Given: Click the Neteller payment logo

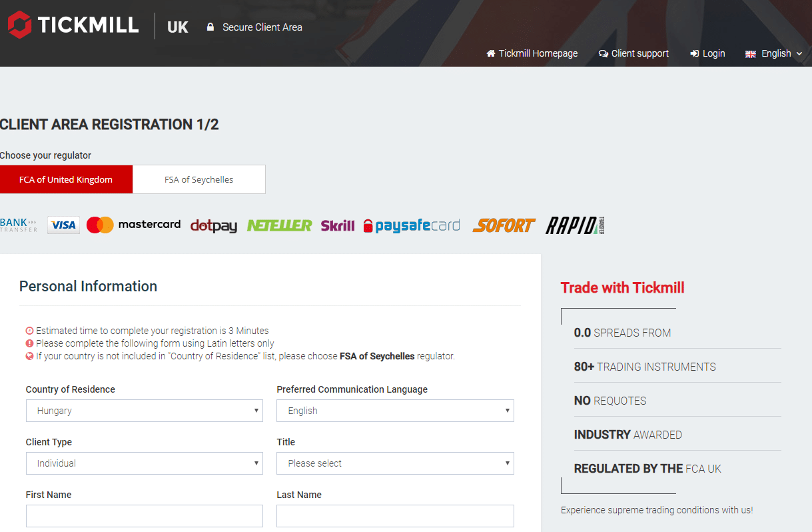Looking at the screenshot, I should coord(279,225).
